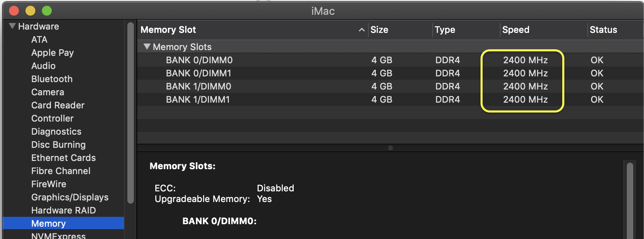Click the pane divider handle dot
Screen dimensions: 644x239
pyautogui.click(x=390, y=148)
